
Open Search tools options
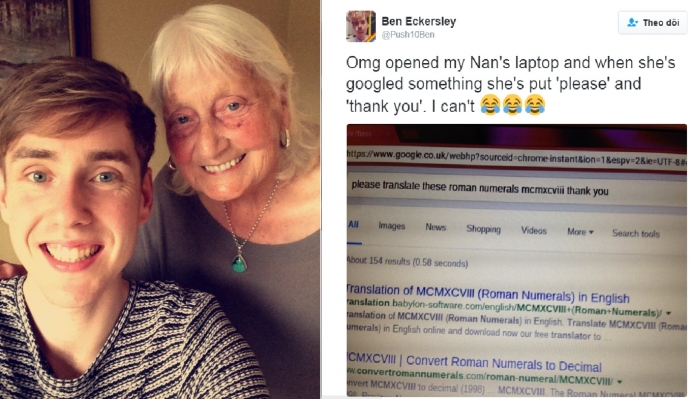point(635,234)
